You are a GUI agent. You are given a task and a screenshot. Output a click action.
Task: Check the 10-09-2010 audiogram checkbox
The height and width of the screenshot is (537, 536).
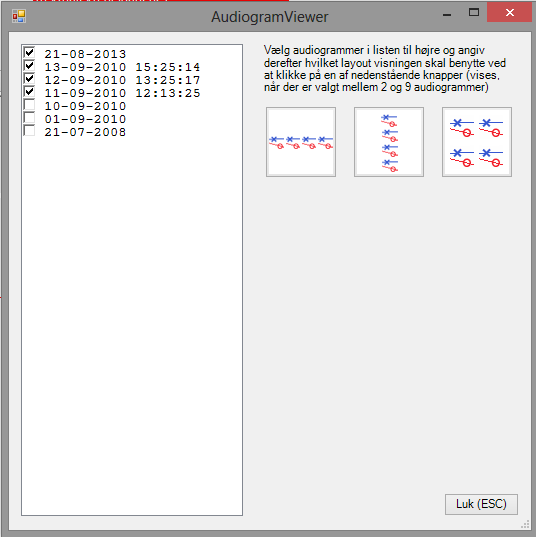coord(29,105)
